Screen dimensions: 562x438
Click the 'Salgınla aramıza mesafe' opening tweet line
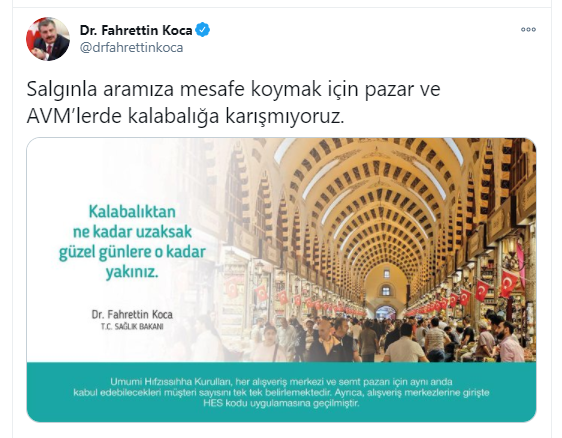(233, 89)
